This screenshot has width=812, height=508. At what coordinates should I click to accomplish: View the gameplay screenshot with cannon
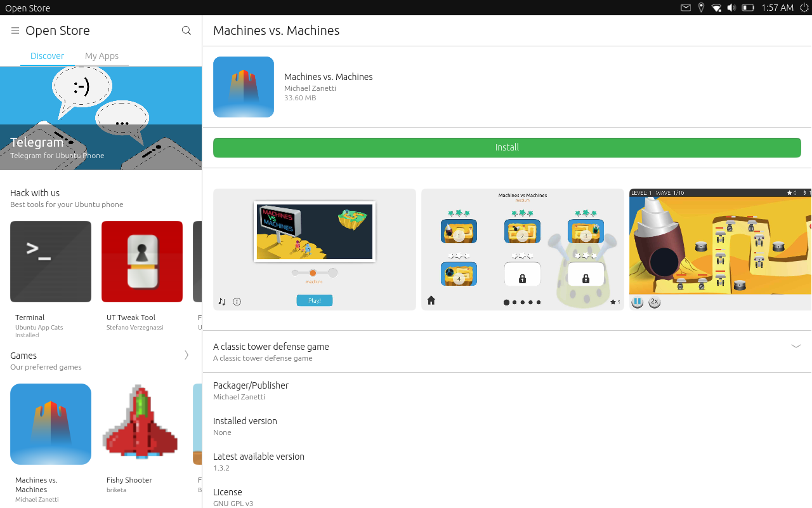721,250
